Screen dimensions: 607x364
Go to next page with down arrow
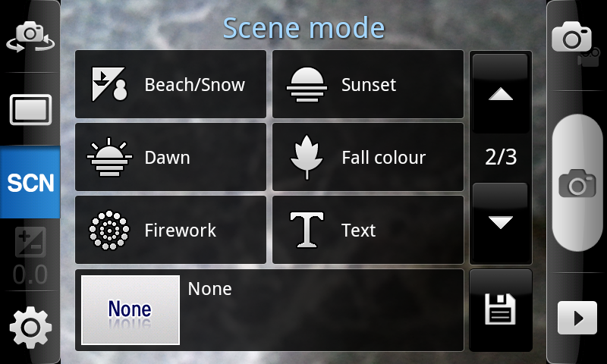click(x=500, y=222)
